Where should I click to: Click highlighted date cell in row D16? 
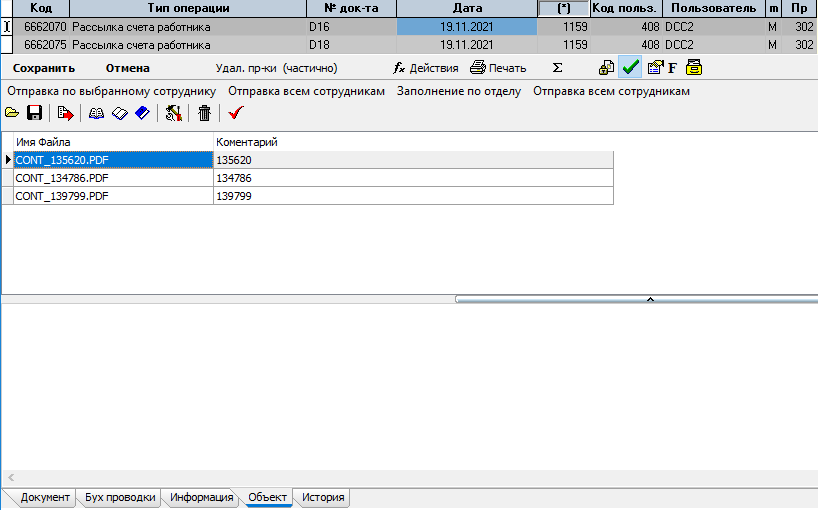(x=467, y=27)
